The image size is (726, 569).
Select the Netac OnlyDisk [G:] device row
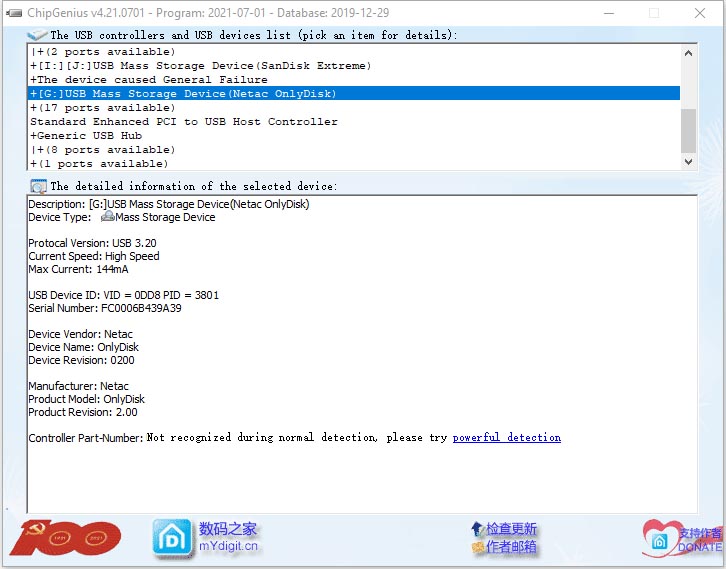[353, 94]
